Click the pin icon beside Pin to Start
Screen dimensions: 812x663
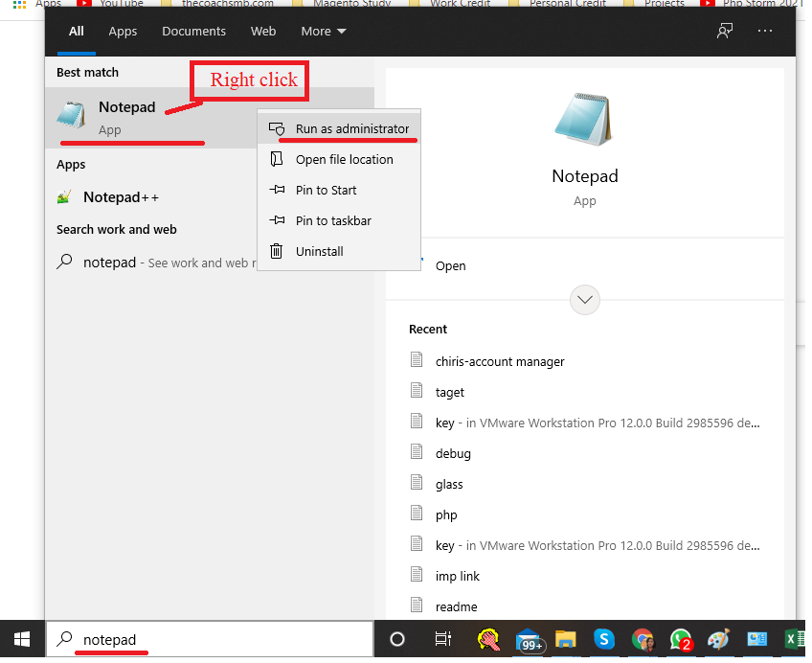click(x=277, y=190)
